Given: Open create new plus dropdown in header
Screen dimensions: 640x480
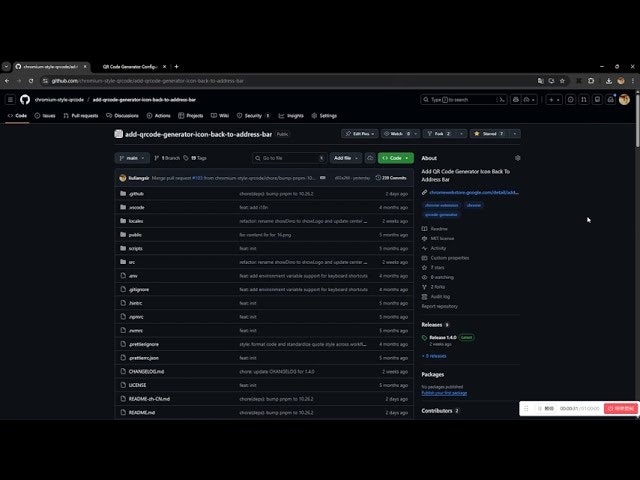Looking at the screenshot, I should (554, 100).
